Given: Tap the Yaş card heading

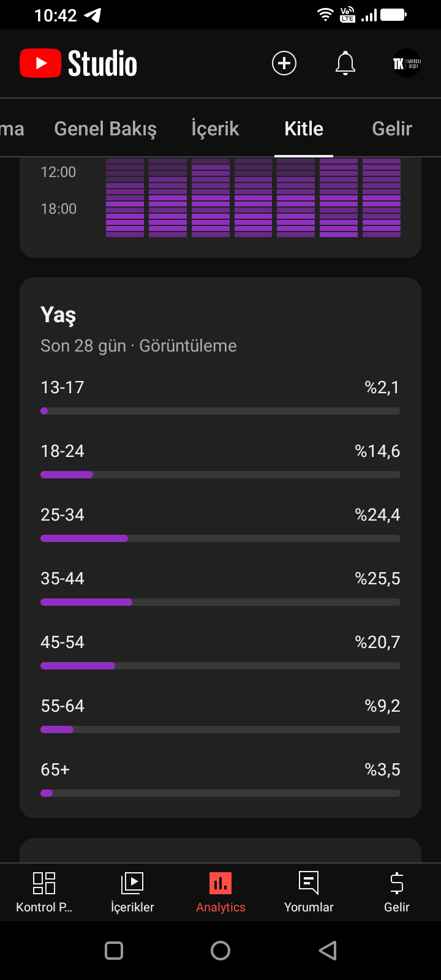Looking at the screenshot, I should coord(58,315).
